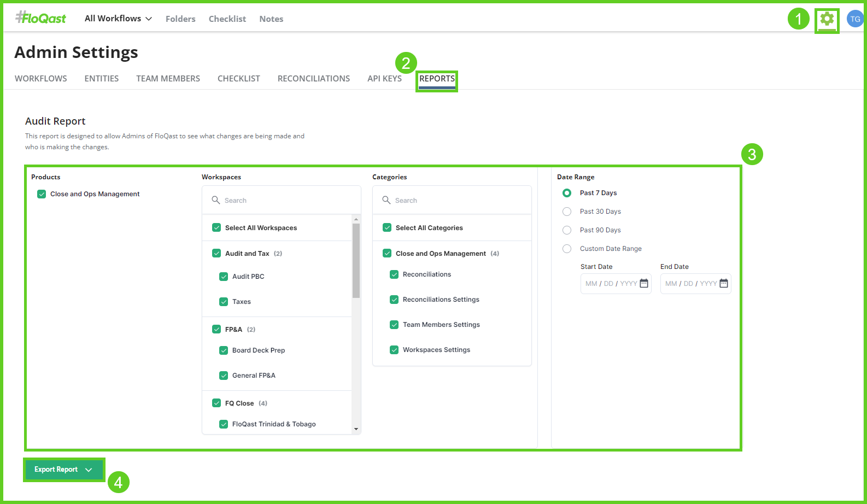
Task: Open Checklist in top navigation
Action: pos(227,19)
